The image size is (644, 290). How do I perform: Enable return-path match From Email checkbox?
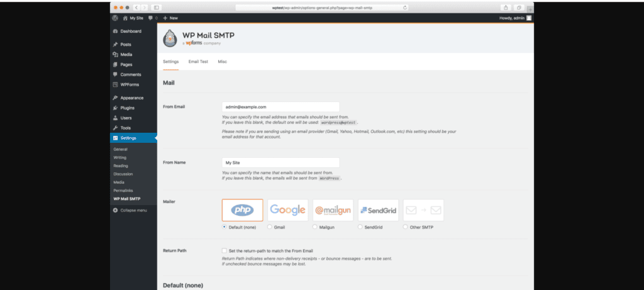click(x=225, y=250)
